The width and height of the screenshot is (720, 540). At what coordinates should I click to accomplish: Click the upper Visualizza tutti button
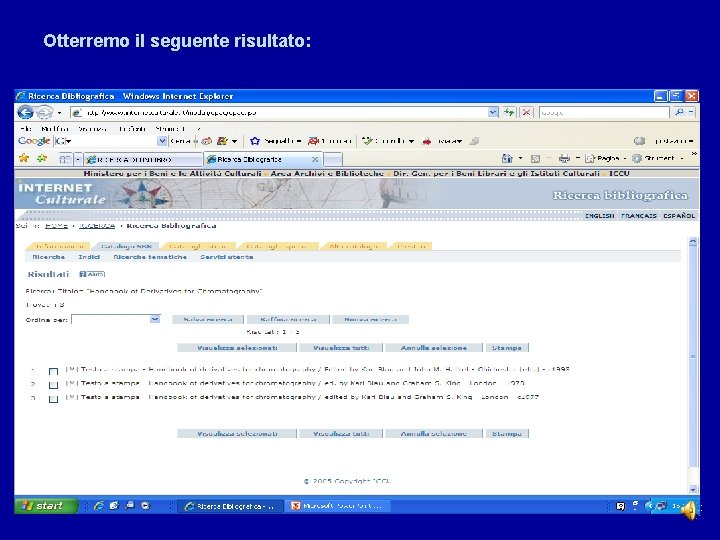341,348
